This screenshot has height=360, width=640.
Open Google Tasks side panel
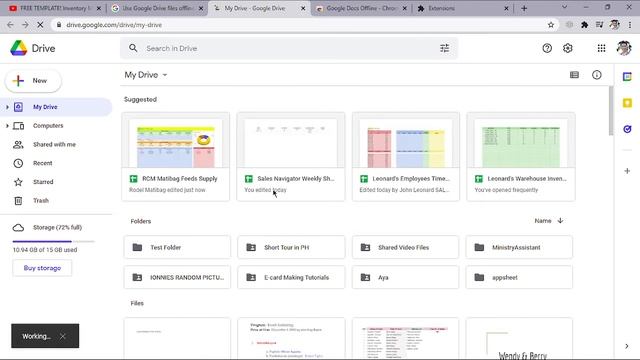pyautogui.click(x=627, y=129)
